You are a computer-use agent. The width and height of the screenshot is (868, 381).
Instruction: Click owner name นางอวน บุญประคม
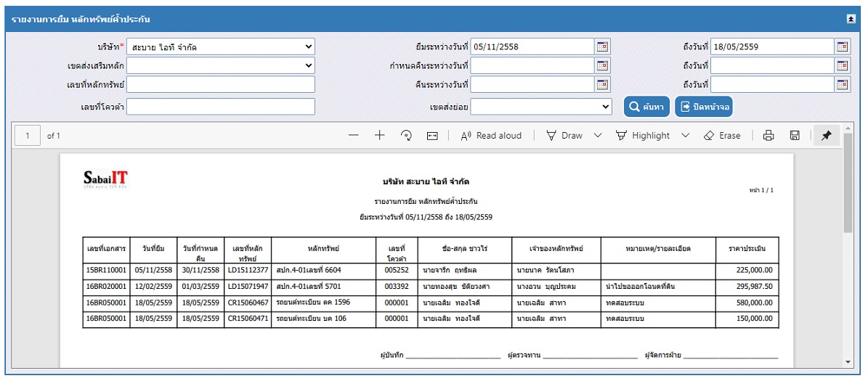pyautogui.click(x=546, y=287)
